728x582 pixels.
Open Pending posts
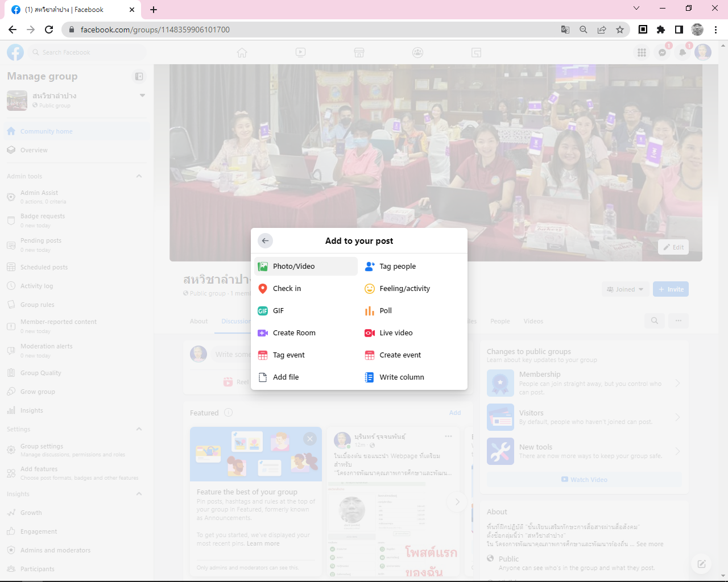77,245
